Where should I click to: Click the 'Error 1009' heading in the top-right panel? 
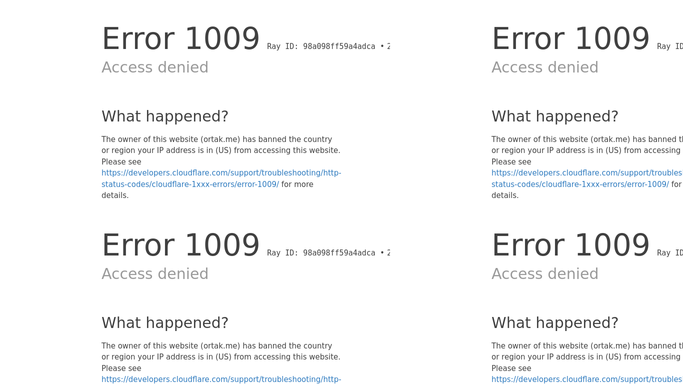click(571, 39)
